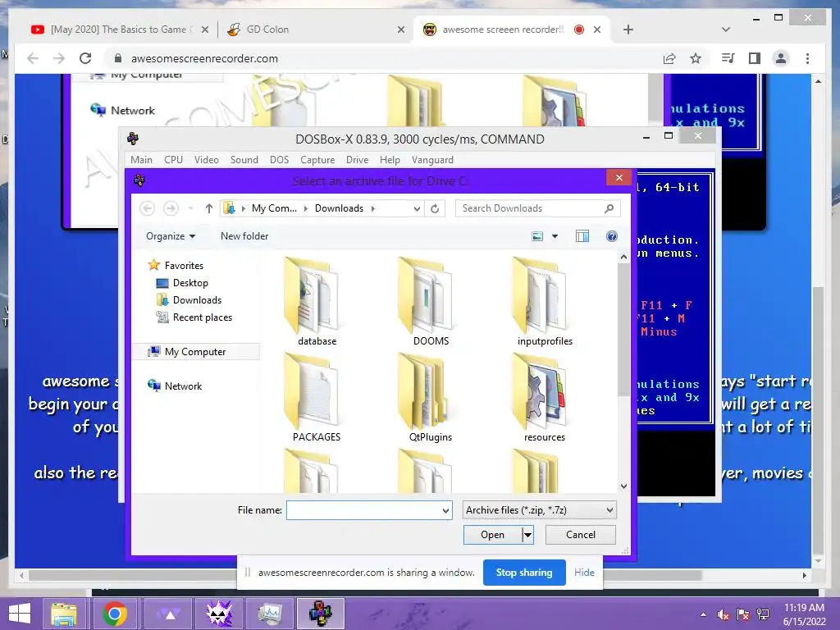Select Downloads in Favorites
This screenshot has height=630, width=840.
tap(197, 300)
